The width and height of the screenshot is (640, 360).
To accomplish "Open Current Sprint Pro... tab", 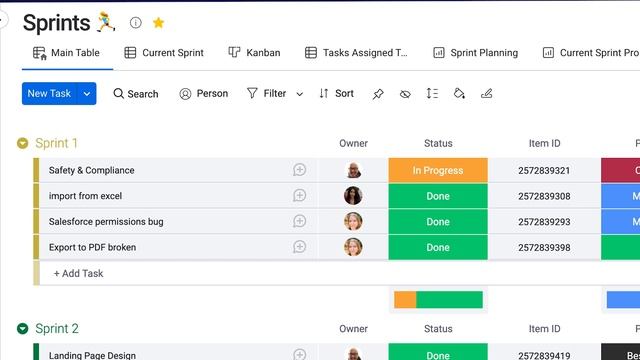I will (591, 53).
